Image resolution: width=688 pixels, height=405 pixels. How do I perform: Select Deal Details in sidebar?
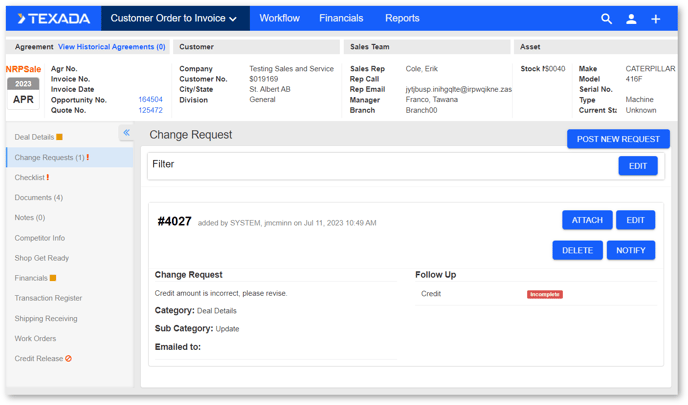point(34,137)
